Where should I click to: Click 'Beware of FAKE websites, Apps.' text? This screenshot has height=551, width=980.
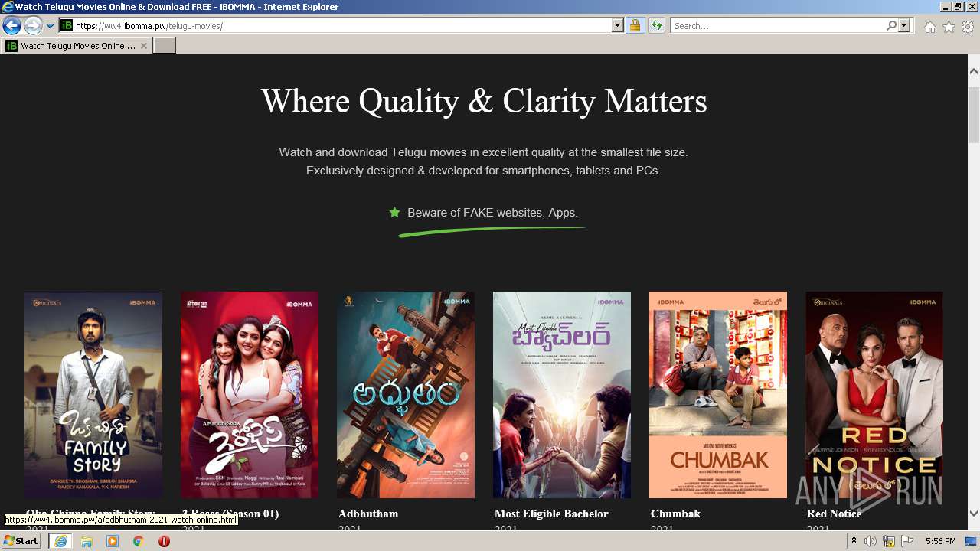pyautogui.click(x=492, y=213)
